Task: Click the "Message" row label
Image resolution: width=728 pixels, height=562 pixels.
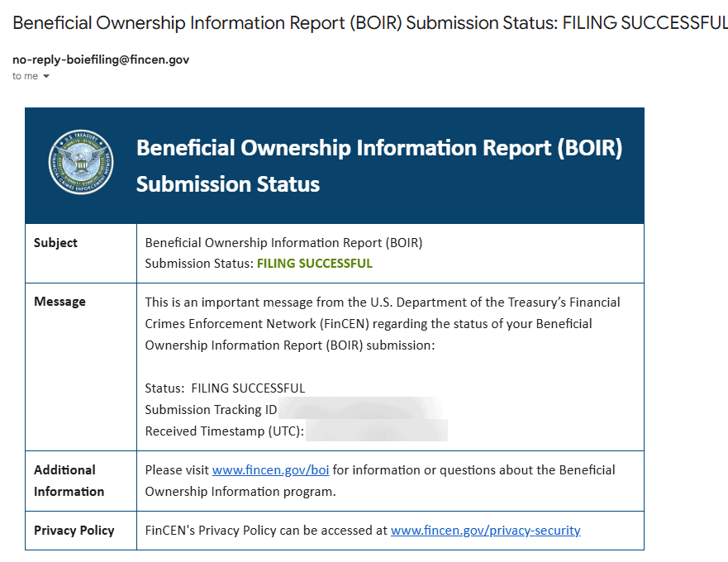Action: 59,302
